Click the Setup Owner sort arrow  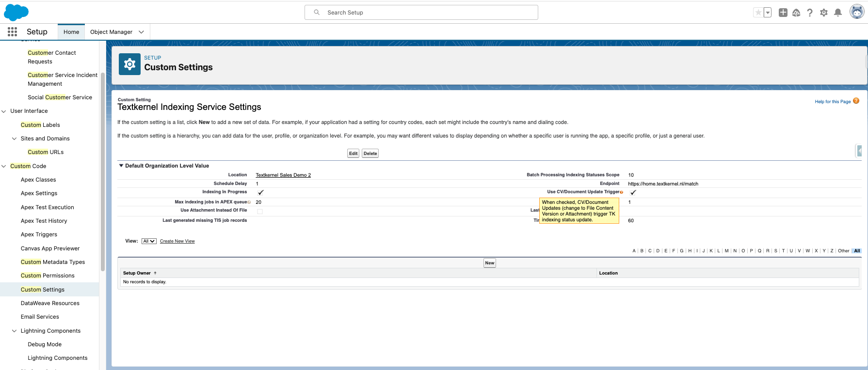click(155, 273)
